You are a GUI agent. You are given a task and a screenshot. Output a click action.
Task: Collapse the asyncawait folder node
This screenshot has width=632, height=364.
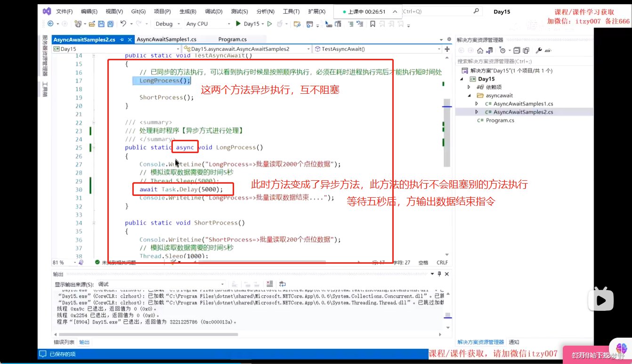click(469, 96)
